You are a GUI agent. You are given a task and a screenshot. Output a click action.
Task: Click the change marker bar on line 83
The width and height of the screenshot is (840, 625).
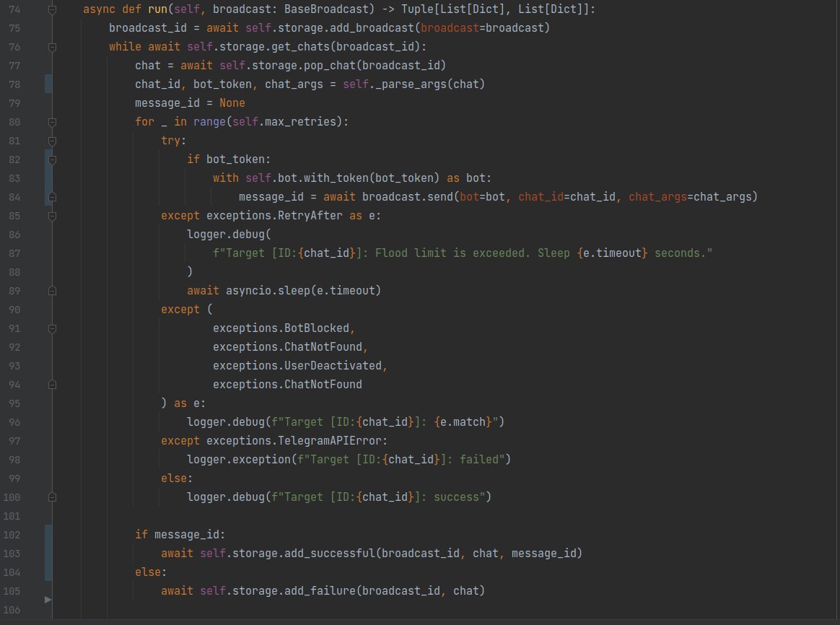click(48, 178)
